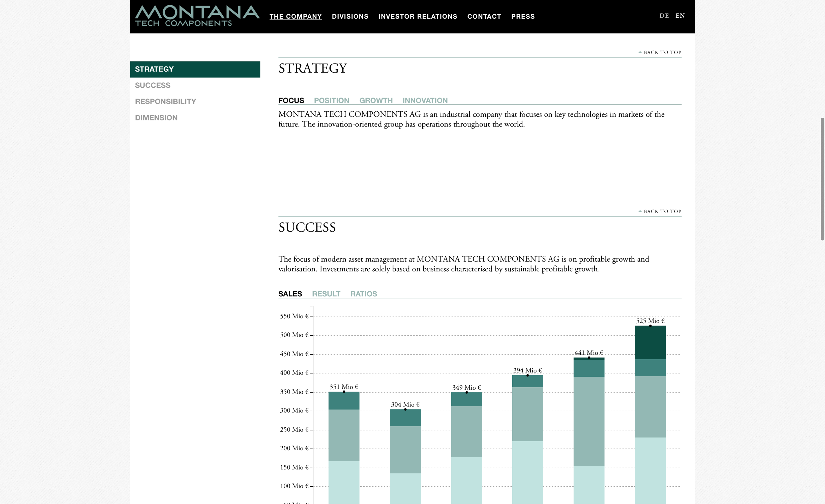The width and height of the screenshot is (825, 504).
Task: Click Back to Top above Strategy
Action: [x=660, y=52]
